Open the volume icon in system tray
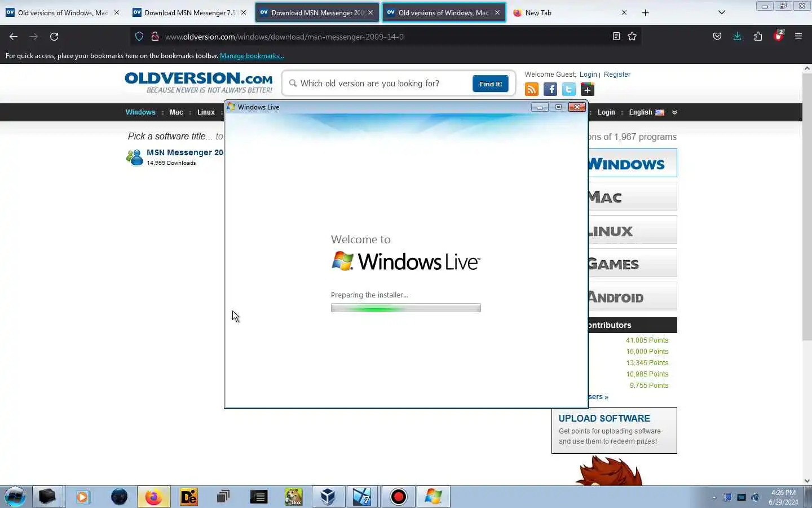 756,497
